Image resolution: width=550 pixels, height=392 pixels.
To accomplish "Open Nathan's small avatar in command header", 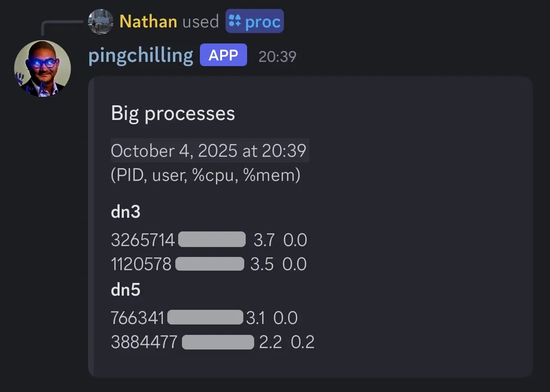I will click(x=101, y=22).
